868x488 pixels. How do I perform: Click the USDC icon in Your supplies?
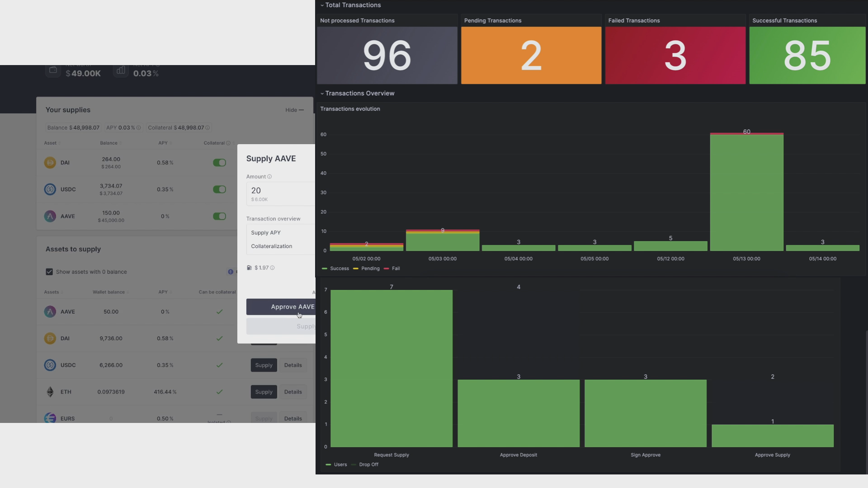pos(50,189)
